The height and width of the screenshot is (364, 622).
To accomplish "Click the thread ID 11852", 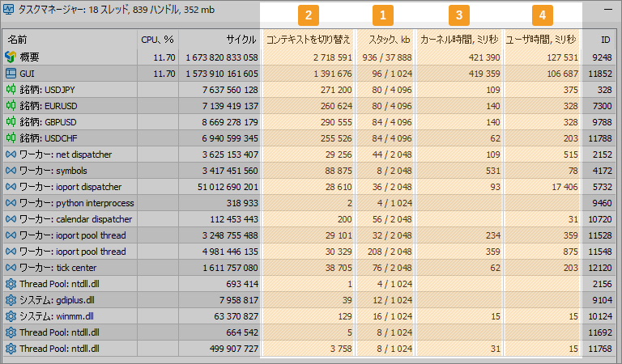I will [x=600, y=74].
